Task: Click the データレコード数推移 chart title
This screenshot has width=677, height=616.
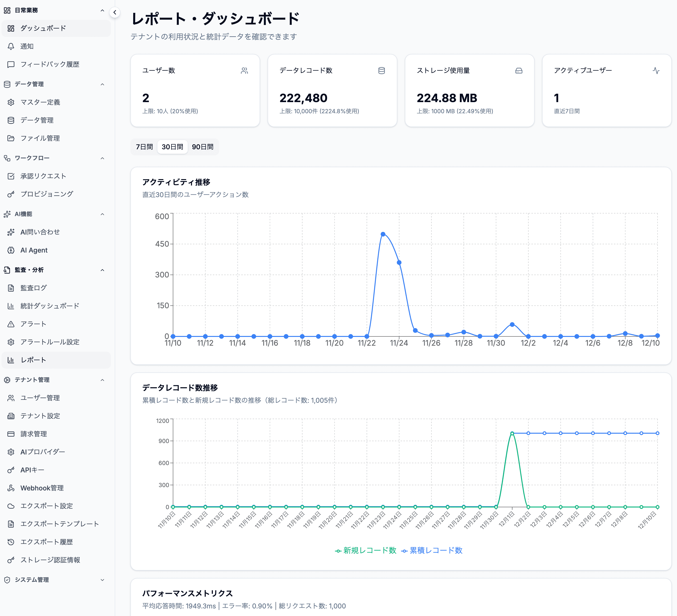Action: (x=180, y=388)
